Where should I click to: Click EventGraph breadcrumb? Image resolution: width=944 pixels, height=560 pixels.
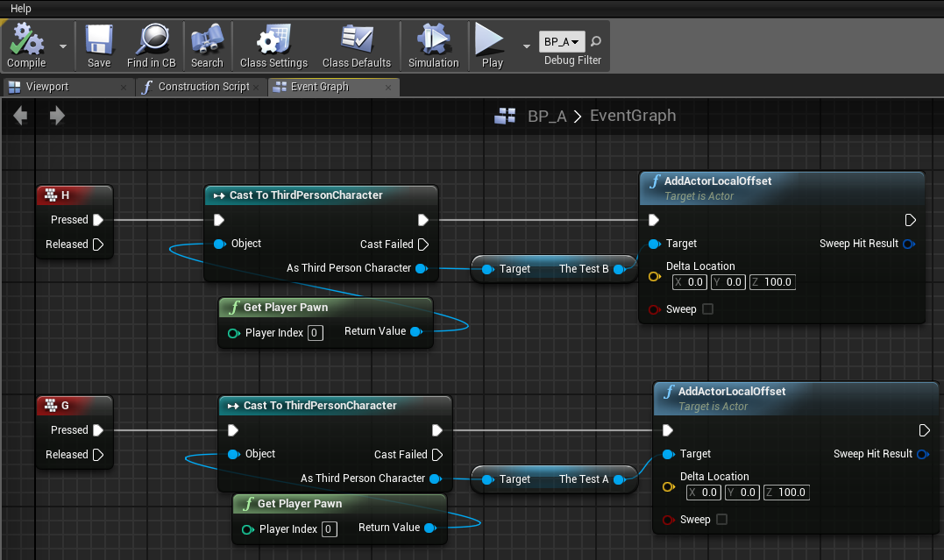click(633, 116)
